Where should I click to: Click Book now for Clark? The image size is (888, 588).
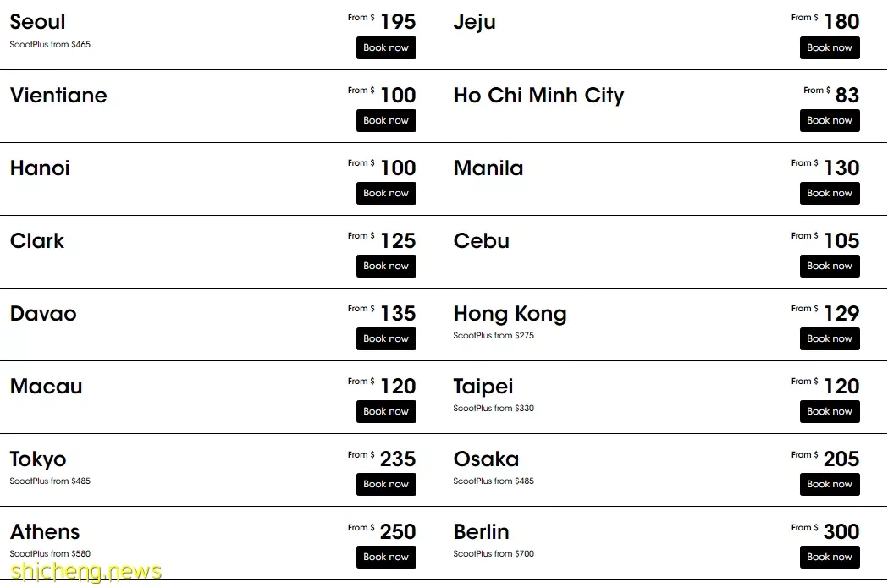pyautogui.click(x=386, y=266)
